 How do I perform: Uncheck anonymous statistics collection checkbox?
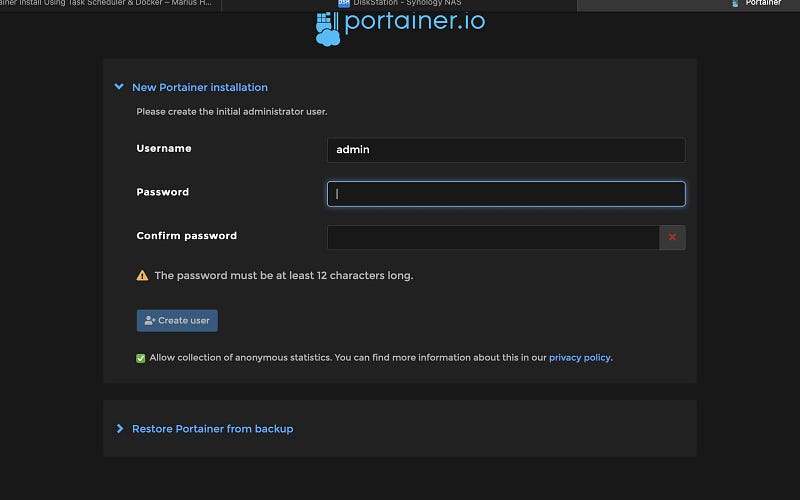coord(141,358)
